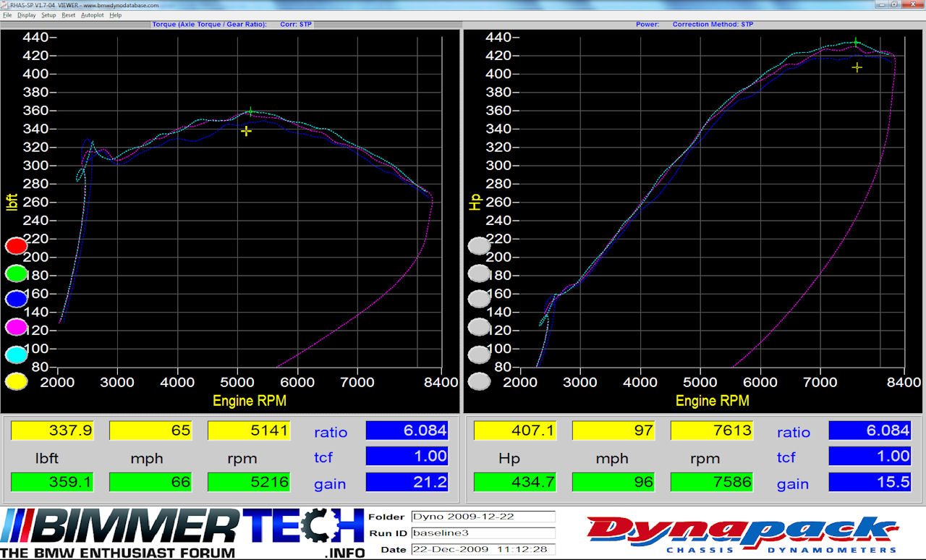Click the Power Correction Method: STP header
926x560 pixels.
[x=694, y=25]
